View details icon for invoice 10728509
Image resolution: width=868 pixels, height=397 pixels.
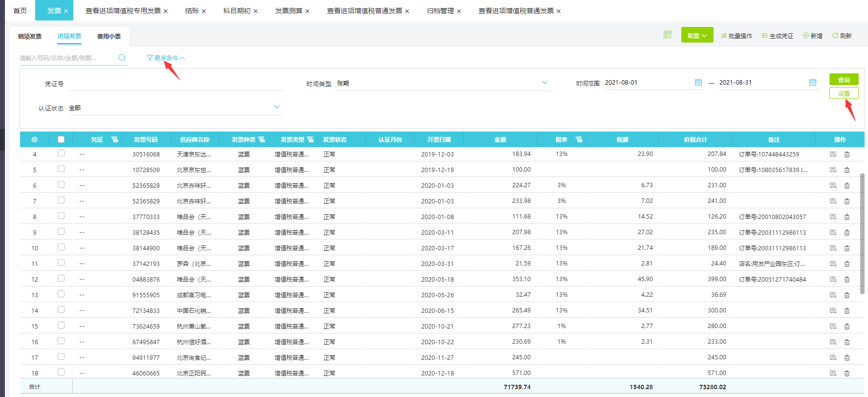coord(833,170)
